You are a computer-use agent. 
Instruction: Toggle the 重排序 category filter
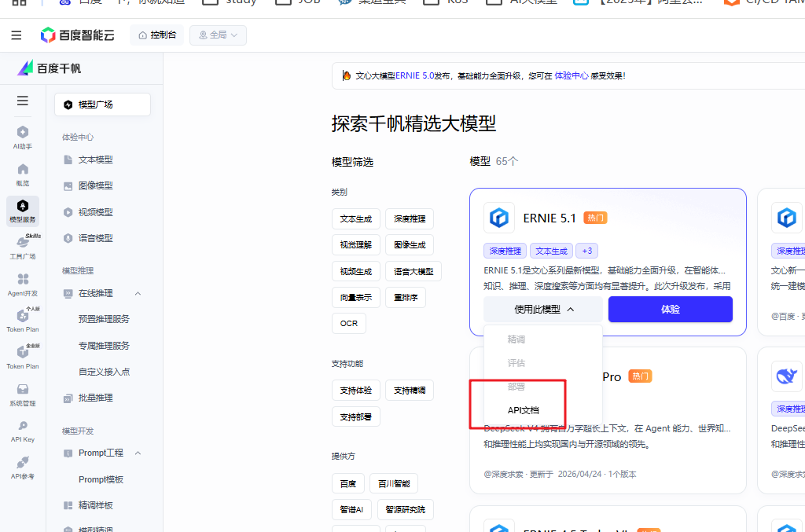[x=406, y=298]
